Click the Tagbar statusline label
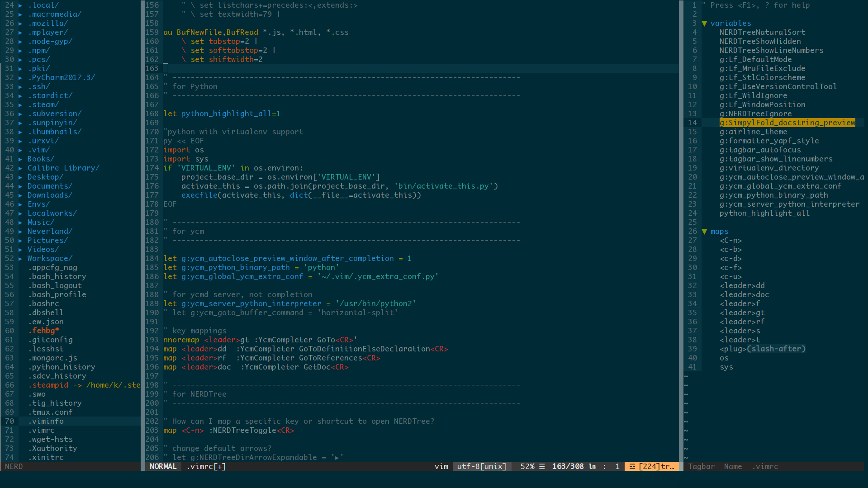The height and width of the screenshot is (488, 868). click(701, 466)
